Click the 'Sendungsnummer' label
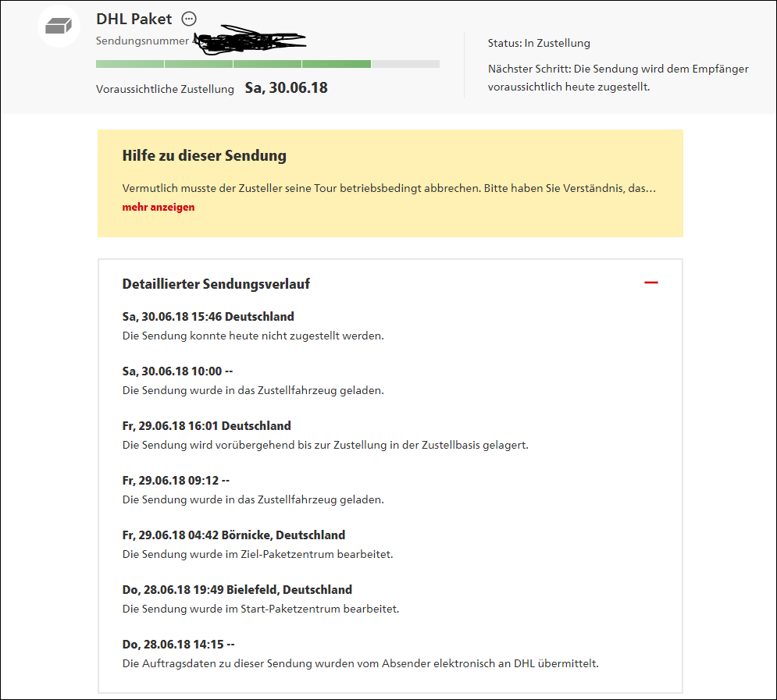The width and height of the screenshot is (777, 700). [142, 41]
